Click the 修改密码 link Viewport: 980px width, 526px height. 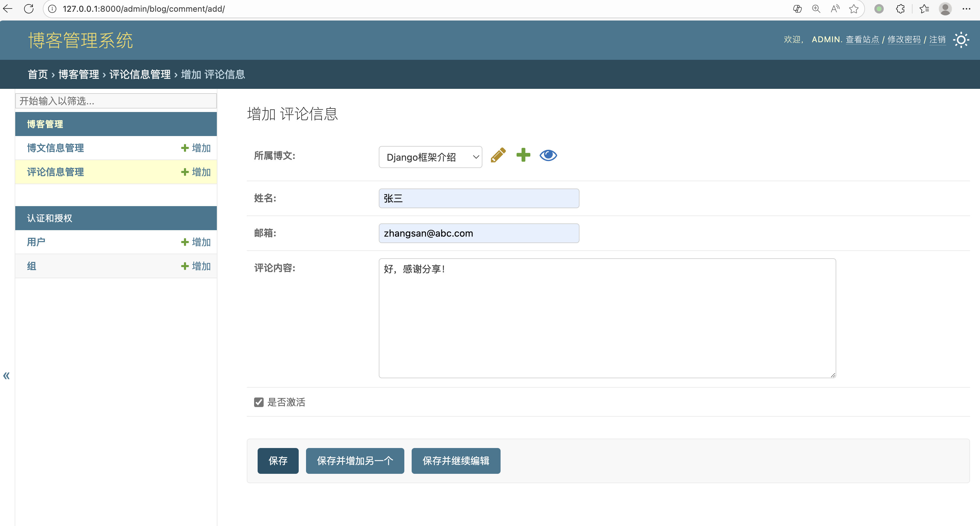coord(904,40)
